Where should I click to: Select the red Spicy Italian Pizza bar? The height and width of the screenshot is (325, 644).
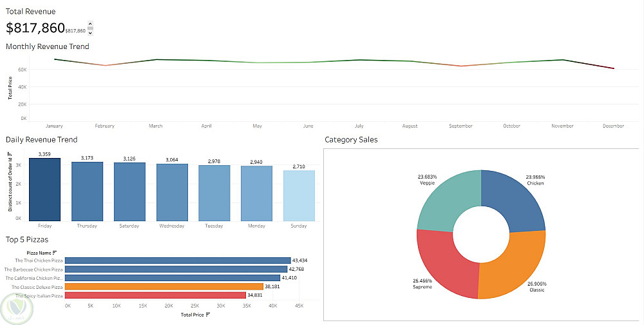(x=156, y=295)
